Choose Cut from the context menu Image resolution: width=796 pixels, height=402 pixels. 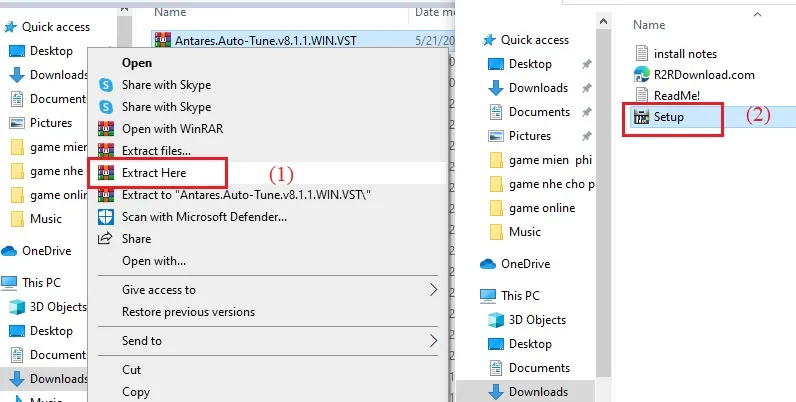coord(132,369)
